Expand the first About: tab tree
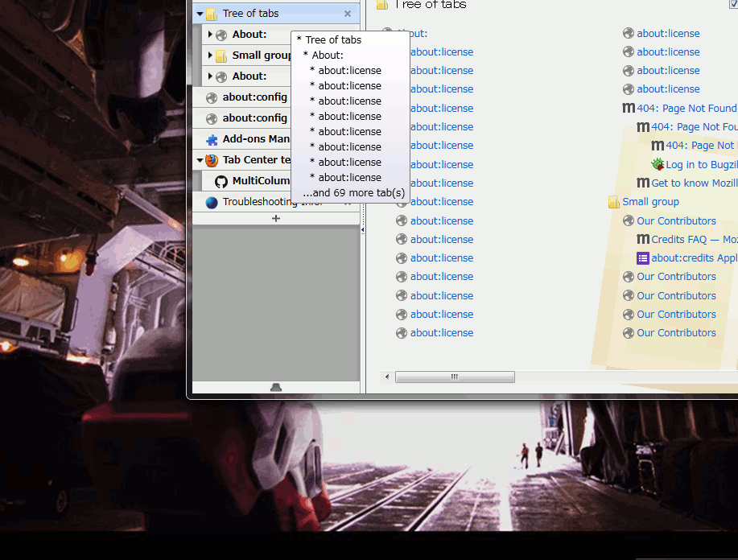This screenshot has height=560, width=738. [x=210, y=35]
